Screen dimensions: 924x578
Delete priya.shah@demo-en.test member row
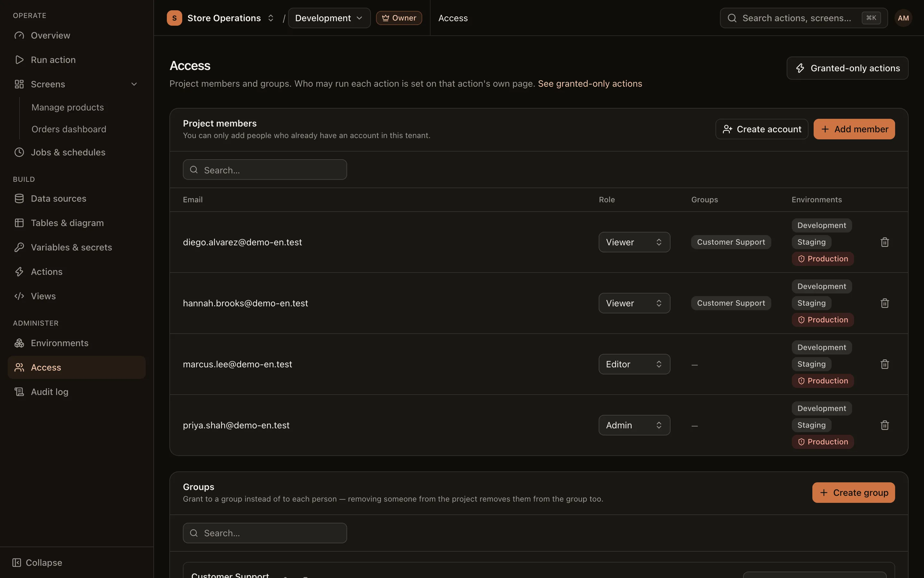point(885,425)
